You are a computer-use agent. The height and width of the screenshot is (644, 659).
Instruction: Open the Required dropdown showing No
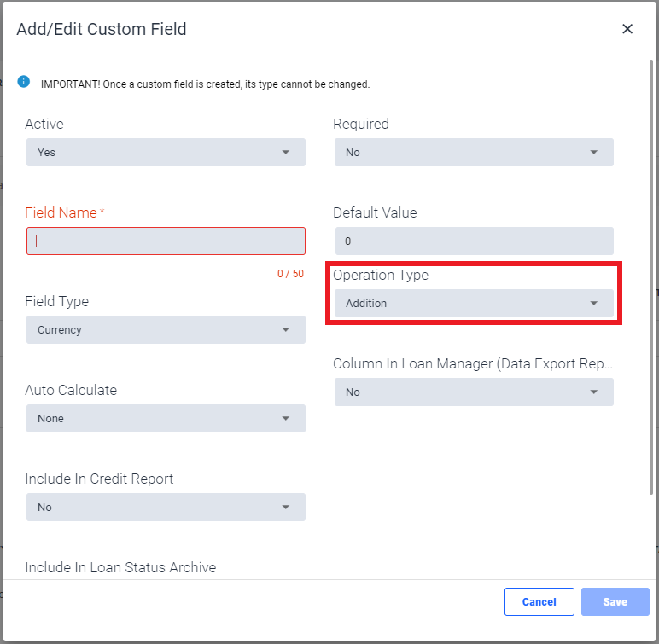pyautogui.click(x=474, y=152)
